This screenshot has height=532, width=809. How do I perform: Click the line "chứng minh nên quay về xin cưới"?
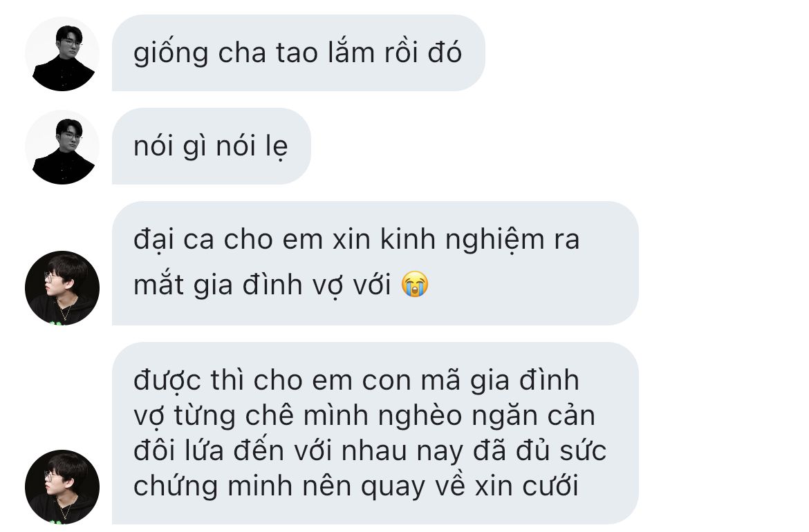356,486
